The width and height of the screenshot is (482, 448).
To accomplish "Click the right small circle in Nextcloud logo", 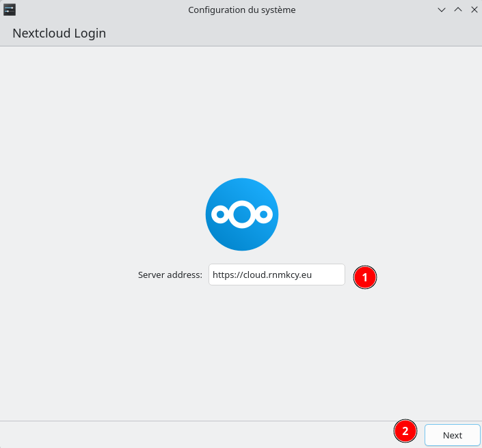I will click(x=264, y=215).
